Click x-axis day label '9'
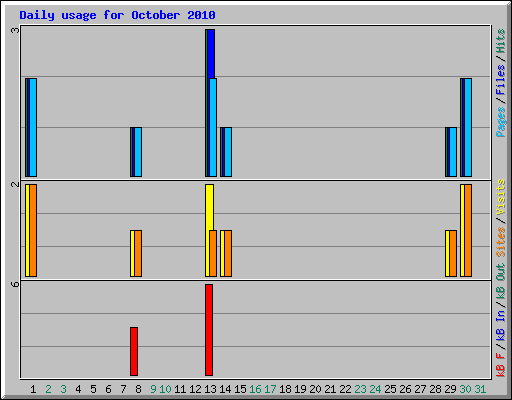Screen dimensions: 512x400 (x=153, y=389)
